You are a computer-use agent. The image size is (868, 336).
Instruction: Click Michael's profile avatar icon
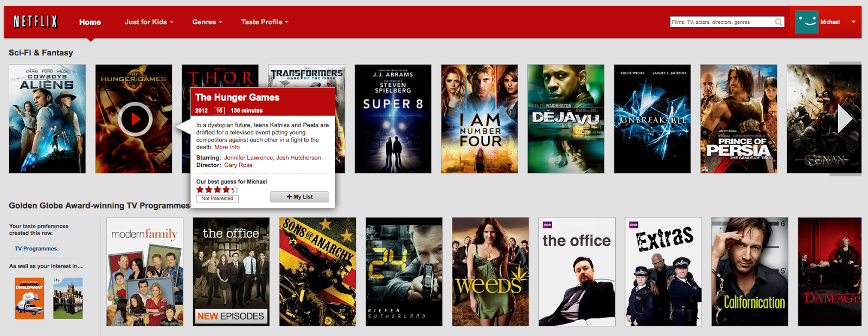[807, 22]
